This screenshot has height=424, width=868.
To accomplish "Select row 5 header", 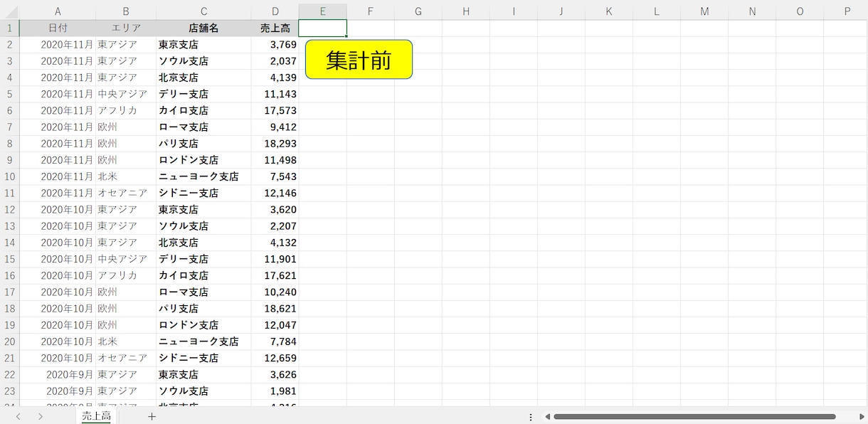I will [10, 94].
